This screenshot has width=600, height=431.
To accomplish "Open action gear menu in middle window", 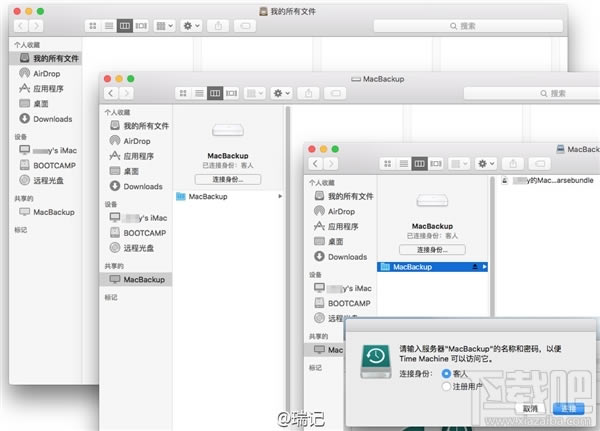I will (281, 93).
